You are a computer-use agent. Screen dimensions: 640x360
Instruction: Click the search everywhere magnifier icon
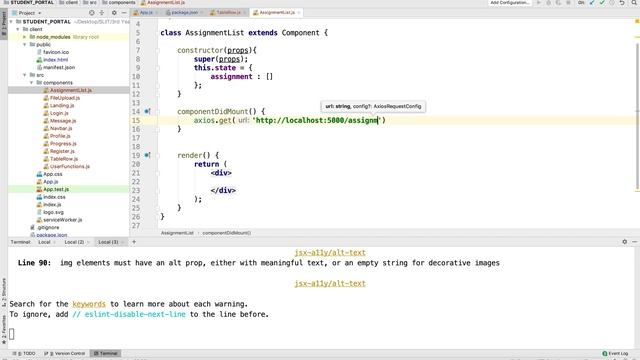click(635, 2)
